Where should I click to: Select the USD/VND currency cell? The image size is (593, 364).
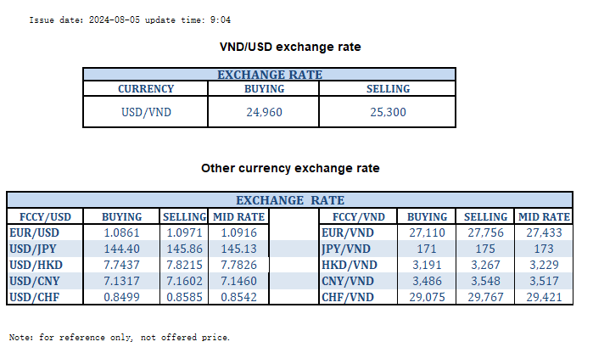point(146,111)
